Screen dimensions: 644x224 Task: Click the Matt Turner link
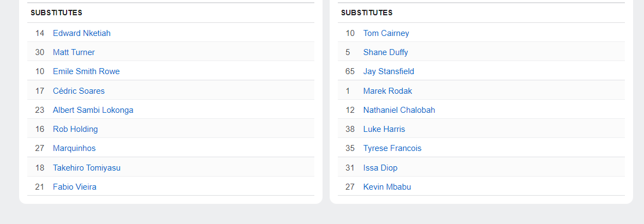point(74,52)
